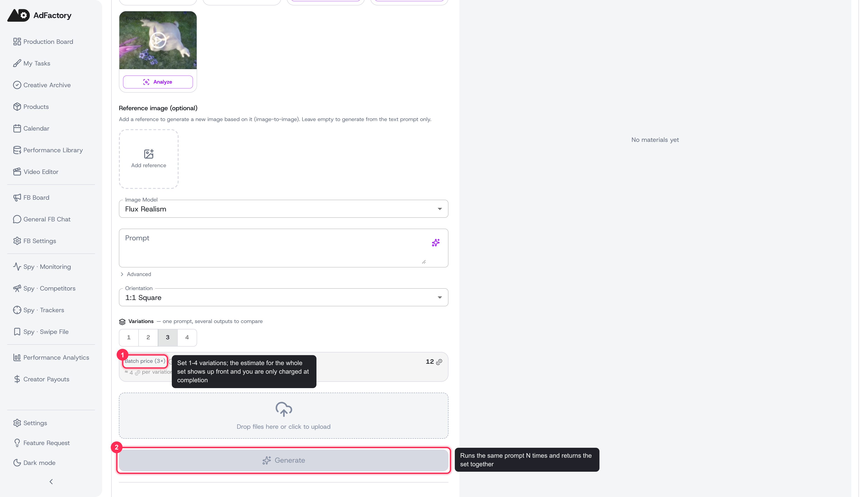
Task: Click the Variations layers icon
Action: 122,321
